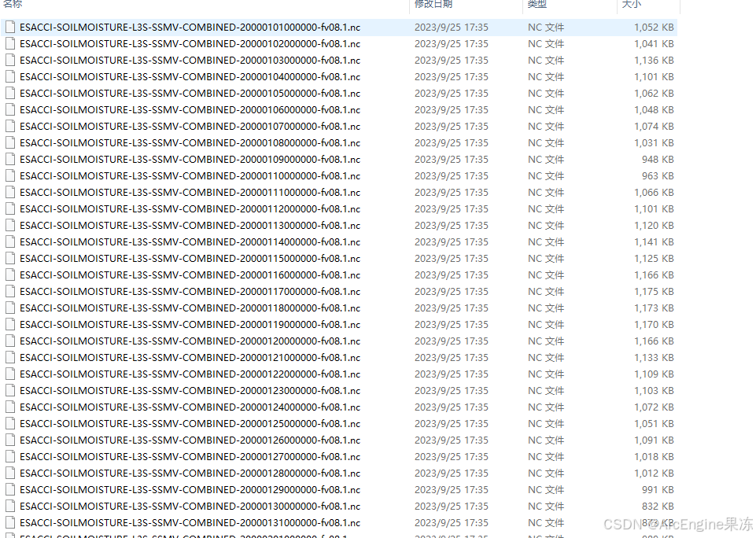Click modified date of the 20000101000000 file

(452, 28)
